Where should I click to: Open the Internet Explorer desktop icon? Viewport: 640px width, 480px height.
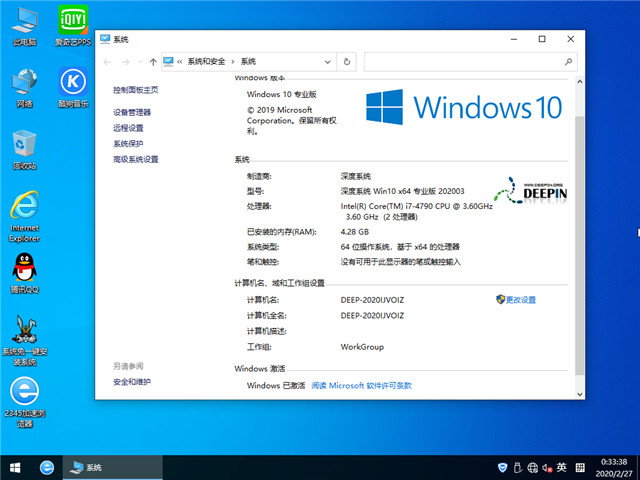click(x=24, y=217)
